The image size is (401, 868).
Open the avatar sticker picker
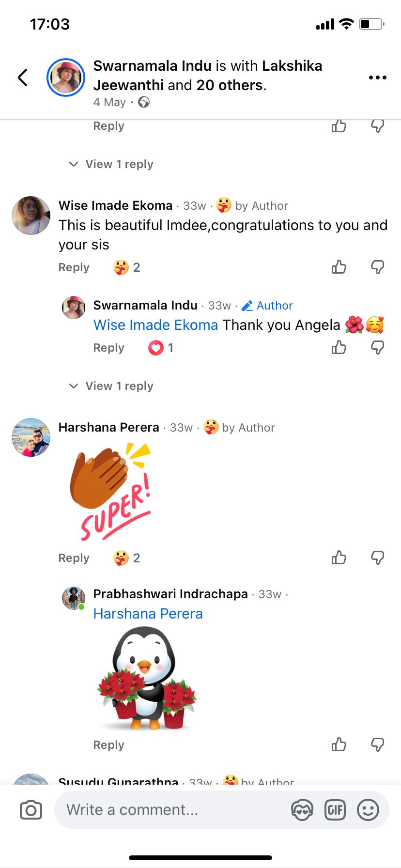point(302,810)
